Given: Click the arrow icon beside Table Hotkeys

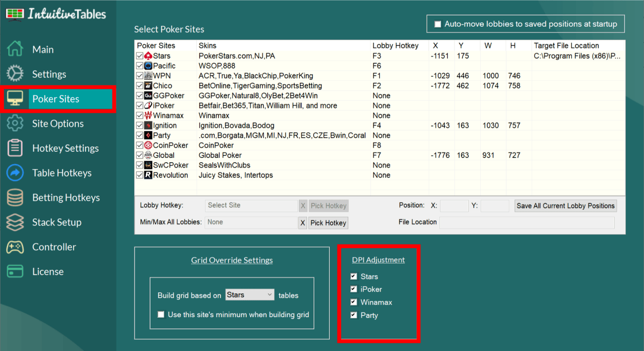Looking at the screenshot, I should pyautogui.click(x=15, y=173).
